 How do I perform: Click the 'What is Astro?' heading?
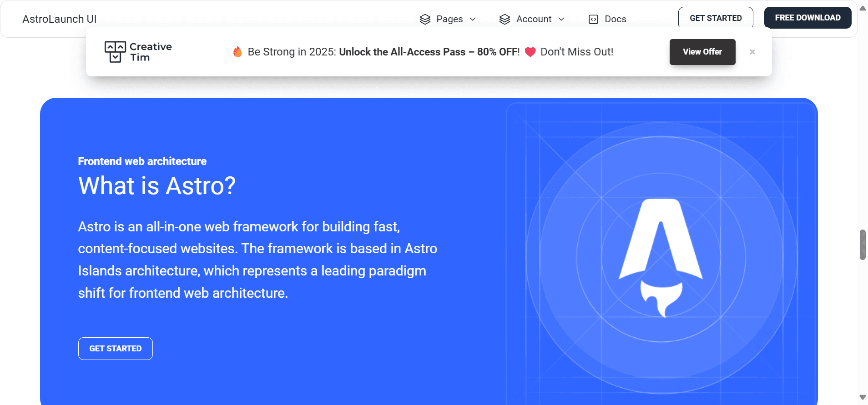[x=157, y=185]
